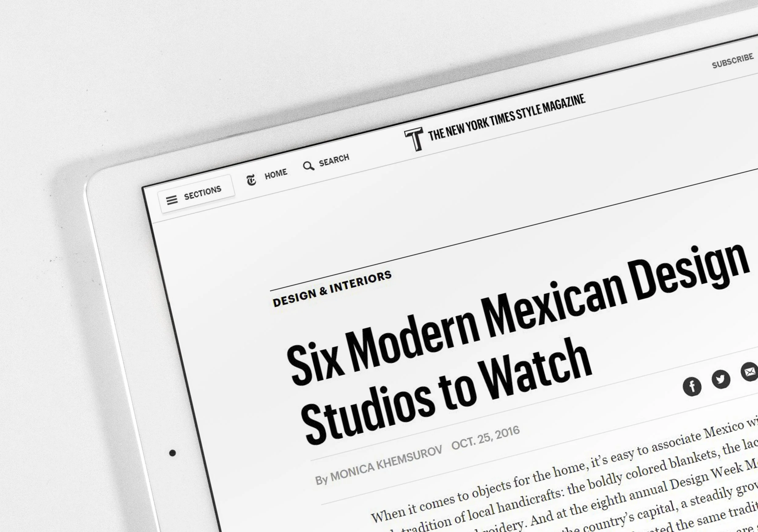Tap the tablet's front camera dot
This screenshot has height=532, width=758.
click(x=172, y=453)
